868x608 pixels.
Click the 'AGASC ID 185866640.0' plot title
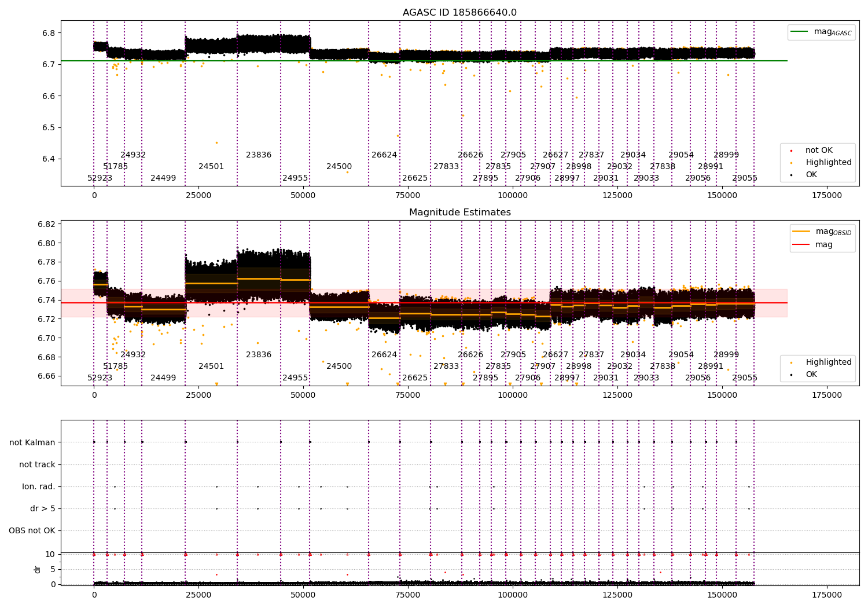tap(459, 13)
